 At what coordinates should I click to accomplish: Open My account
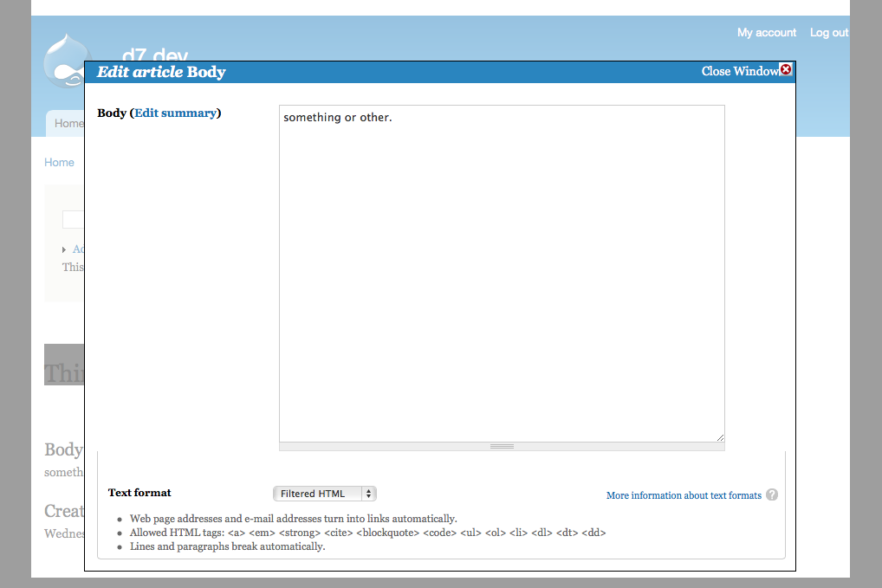coord(766,32)
